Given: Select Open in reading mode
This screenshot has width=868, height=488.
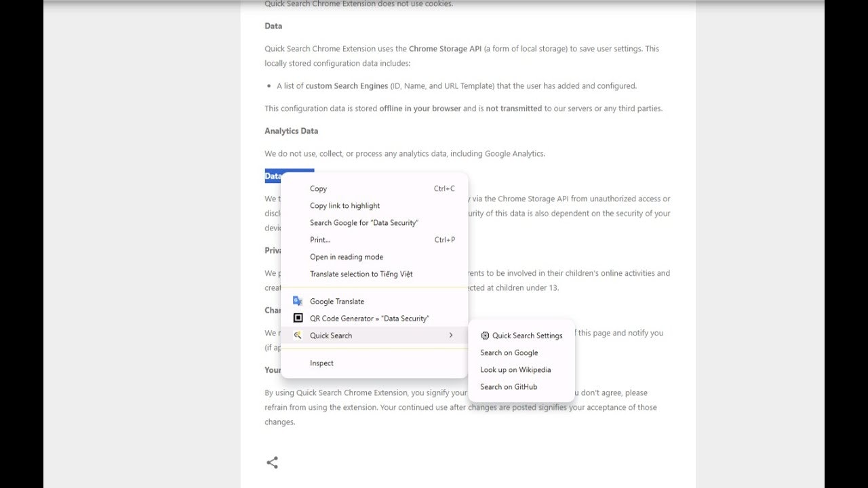Looking at the screenshot, I should [x=374, y=257].
